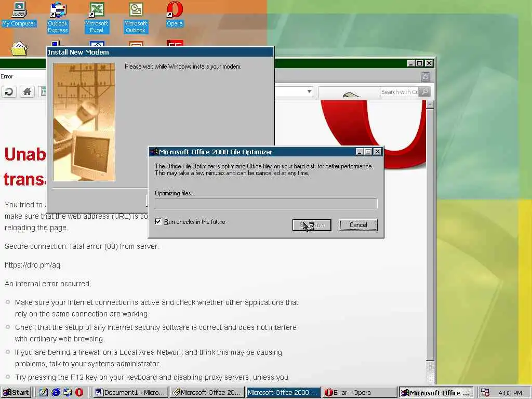
Task: Click Cancel in File Optimizer dialog
Action: coord(358,225)
